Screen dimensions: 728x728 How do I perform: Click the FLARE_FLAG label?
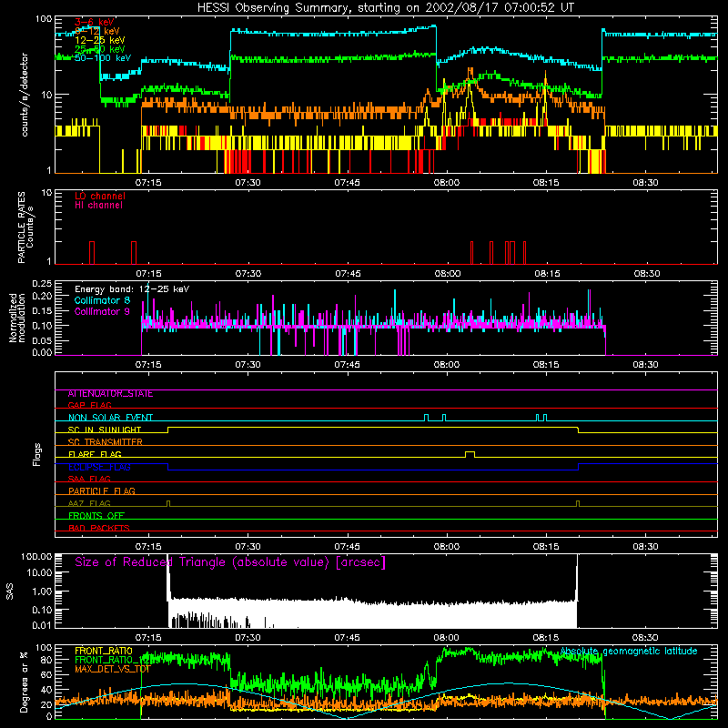point(95,454)
